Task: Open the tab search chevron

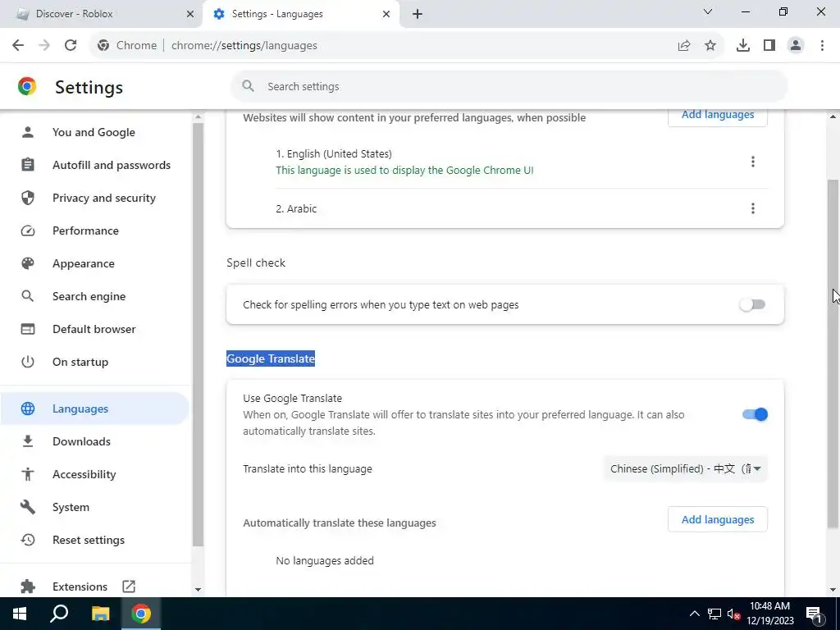Action: pyautogui.click(x=708, y=11)
